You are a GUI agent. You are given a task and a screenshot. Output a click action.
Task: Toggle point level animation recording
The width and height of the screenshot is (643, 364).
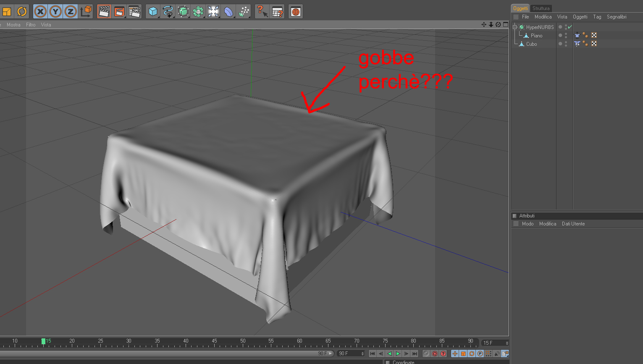(488, 354)
